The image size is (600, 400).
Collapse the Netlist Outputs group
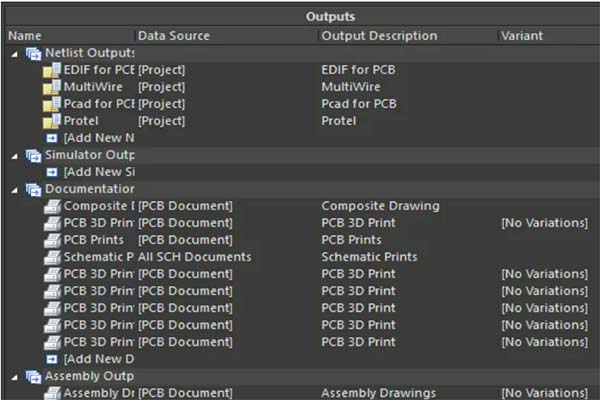click(14, 53)
